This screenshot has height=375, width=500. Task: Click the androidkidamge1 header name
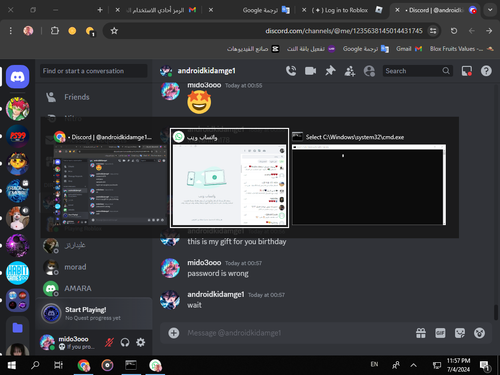tap(206, 71)
